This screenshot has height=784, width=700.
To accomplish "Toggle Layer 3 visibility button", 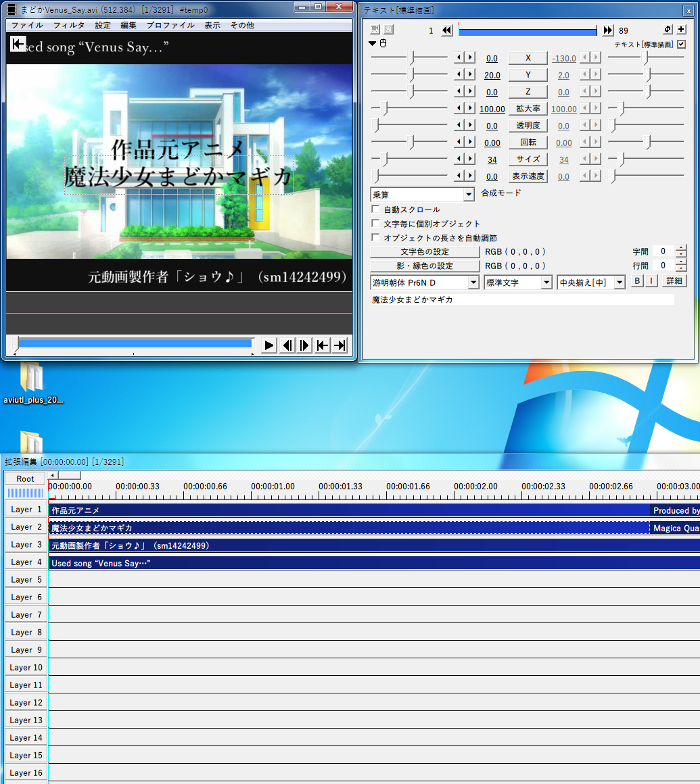I will pos(26,545).
